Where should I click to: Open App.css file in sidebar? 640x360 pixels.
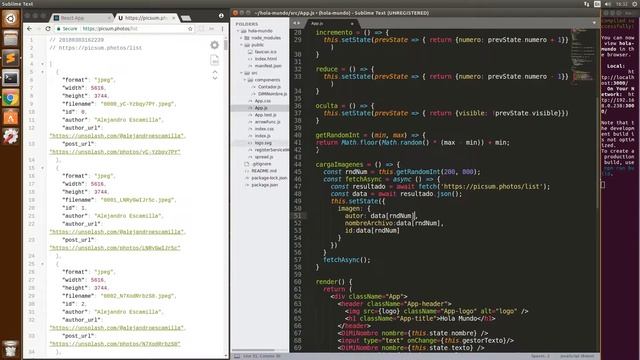pyautogui.click(x=263, y=101)
